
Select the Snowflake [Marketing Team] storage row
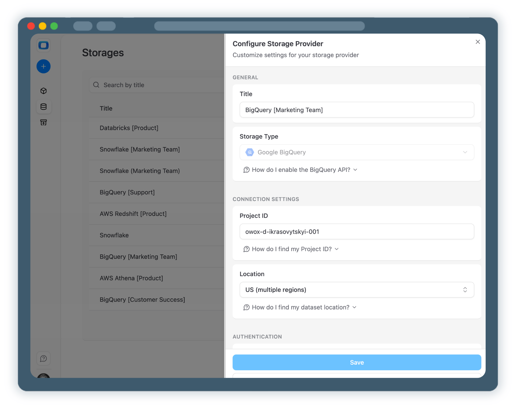point(140,149)
